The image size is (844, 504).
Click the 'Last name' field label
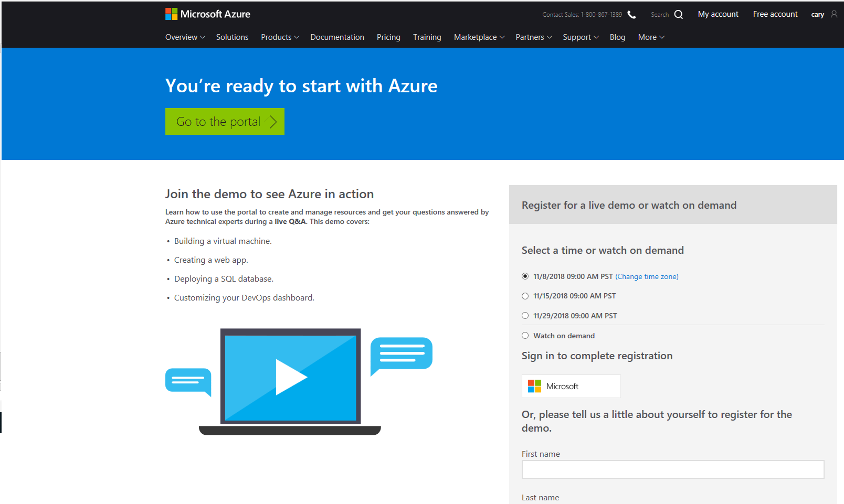pyautogui.click(x=540, y=498)
